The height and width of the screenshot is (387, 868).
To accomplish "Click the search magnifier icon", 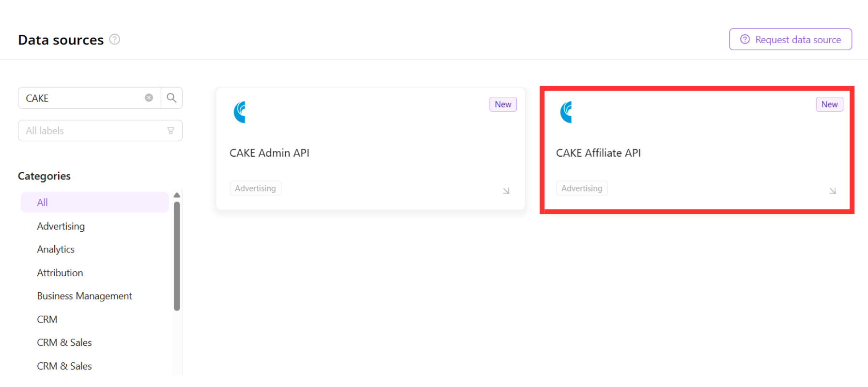I will pos(171,98).
